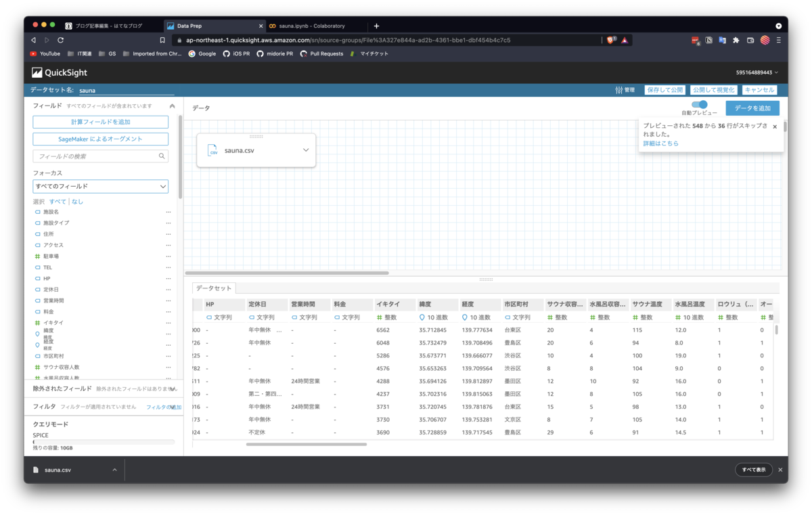The image size is (812, 515).
Task: Open the more options for 施設名 field
Action: coord(168,212)
